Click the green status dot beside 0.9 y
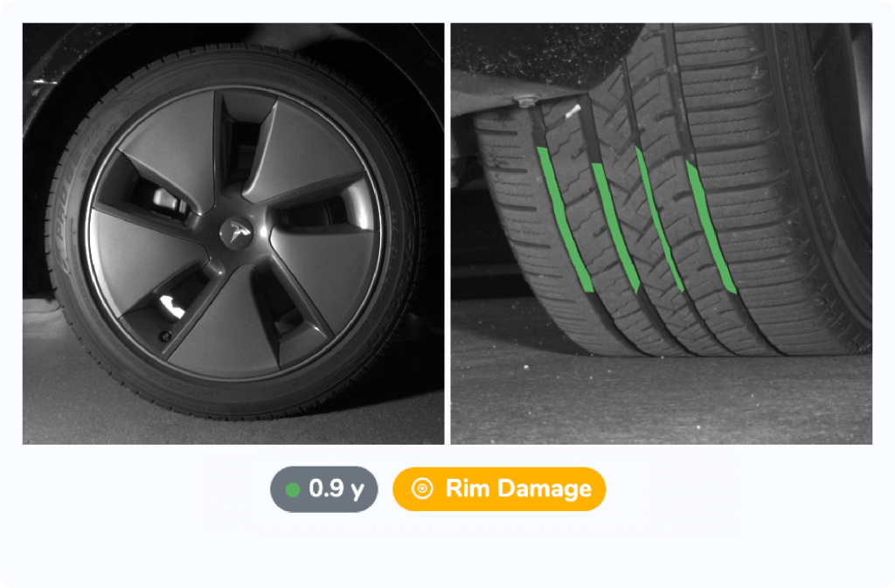Screen dimensions: 895x588 pos(293,490)
